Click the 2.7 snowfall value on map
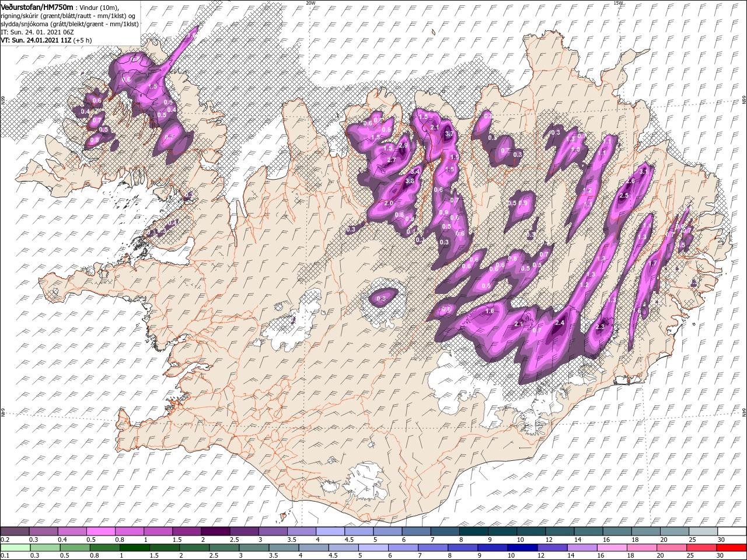Screen dimensions: 747x560 click(392, 160)
